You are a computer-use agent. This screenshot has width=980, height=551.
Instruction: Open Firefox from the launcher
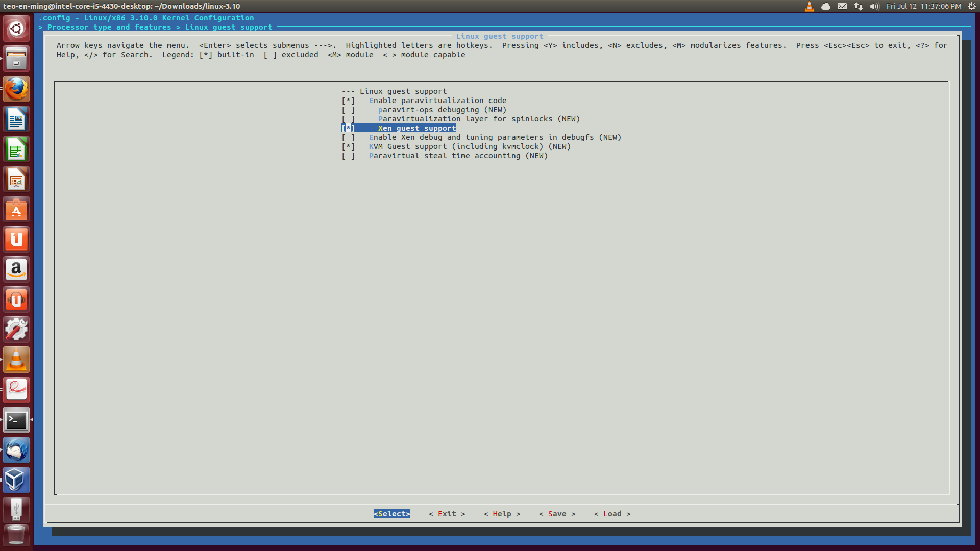point(16,89)
